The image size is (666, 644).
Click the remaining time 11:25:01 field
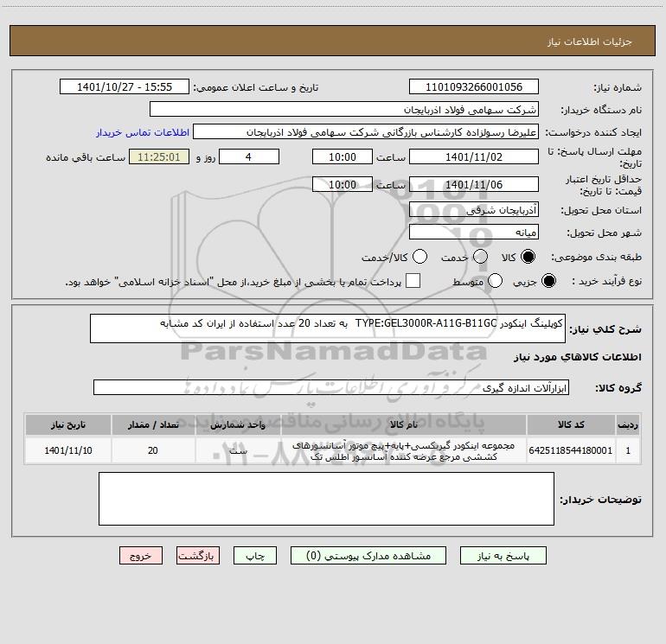point(159,156)
